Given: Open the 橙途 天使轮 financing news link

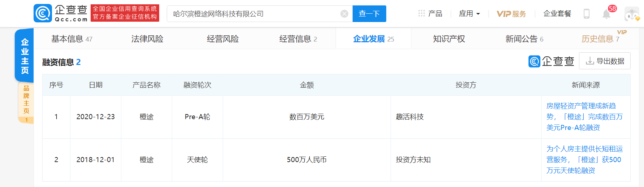Looking at the screenshot, I should point(584,160).
